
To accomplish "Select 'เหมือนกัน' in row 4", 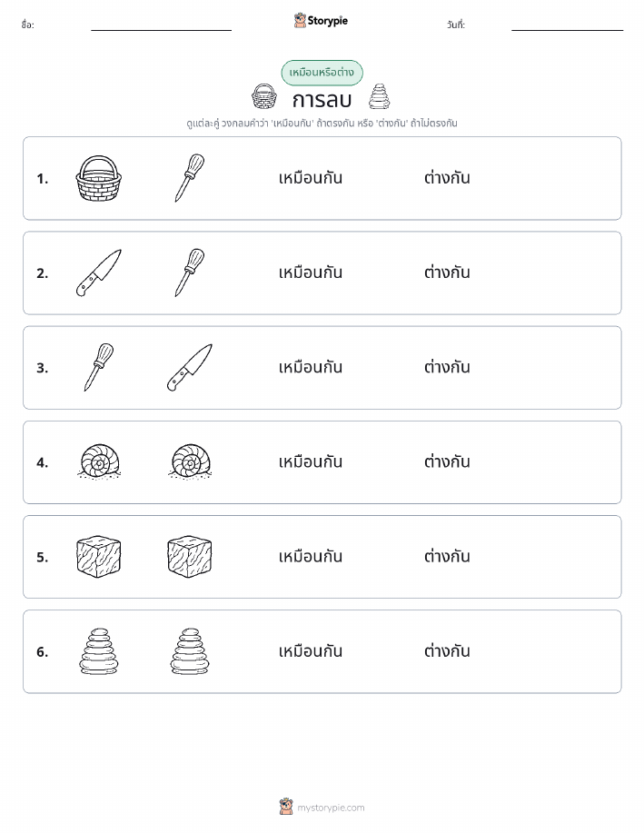I will 311,462.
